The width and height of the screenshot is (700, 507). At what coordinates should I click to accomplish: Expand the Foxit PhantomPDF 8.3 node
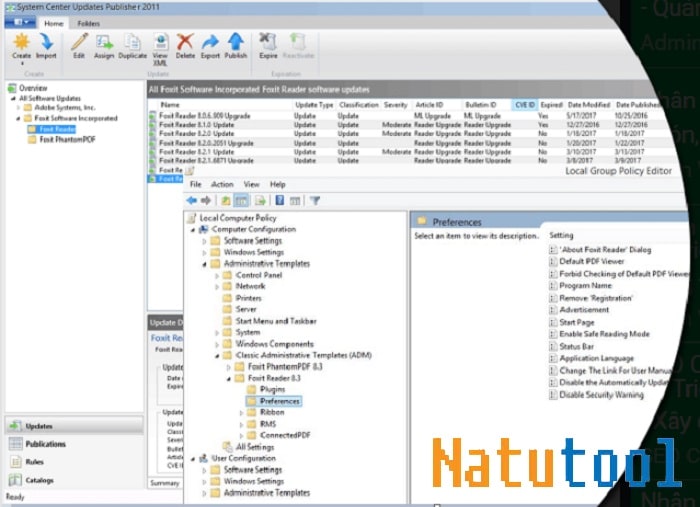click(227, 367)
